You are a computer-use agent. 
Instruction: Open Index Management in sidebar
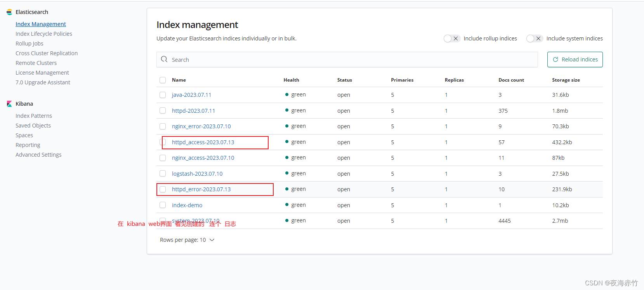coord(41,24)
